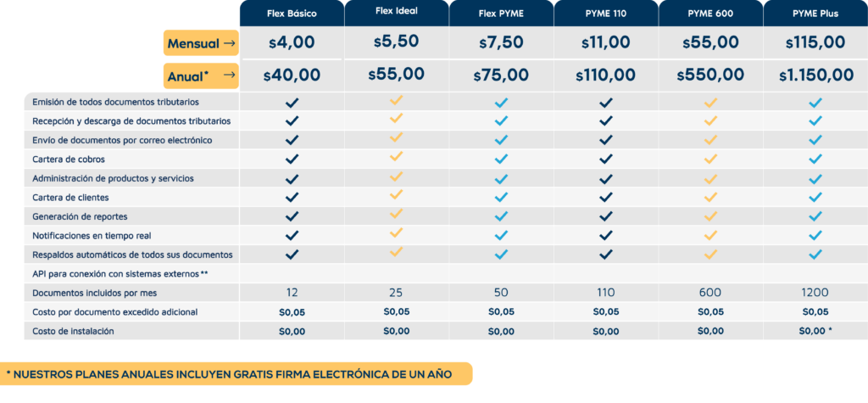
Task: Click the Costo de instalación row label
Action: pos(73,331)
